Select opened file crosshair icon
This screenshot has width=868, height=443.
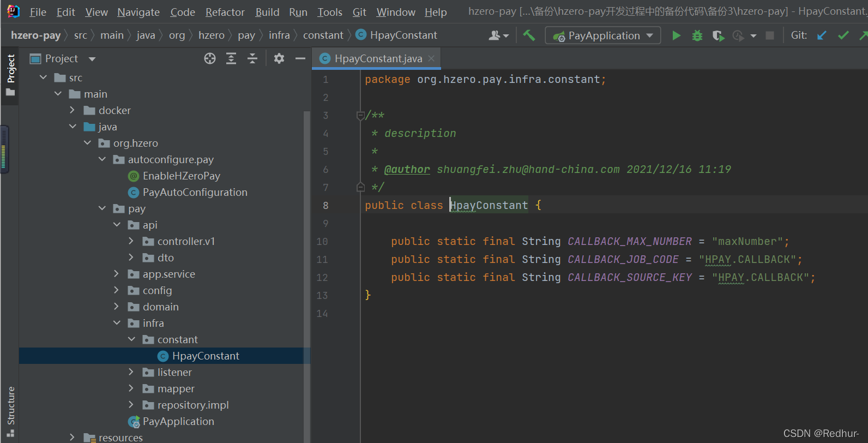(x=210, y=58)
